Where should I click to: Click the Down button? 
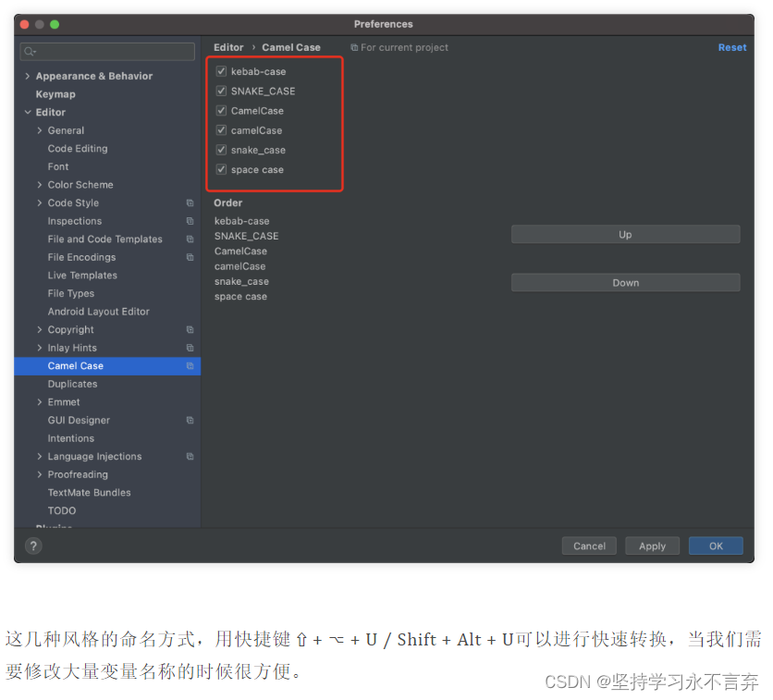pyautogui.click(x=626, y=283)
